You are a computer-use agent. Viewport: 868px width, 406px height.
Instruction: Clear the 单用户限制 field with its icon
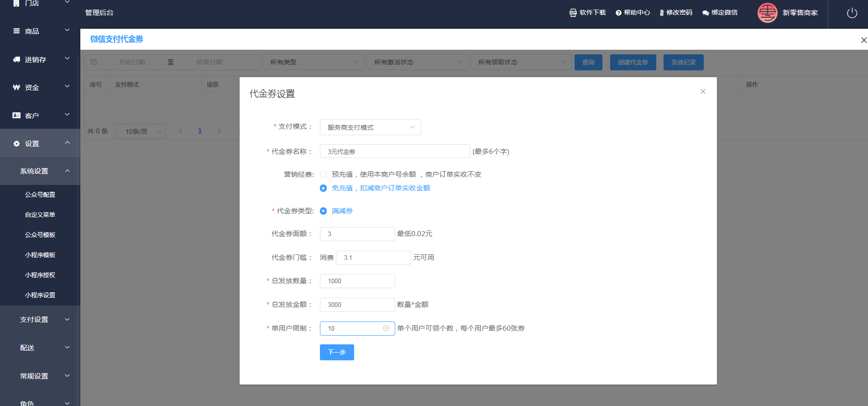[386, 328]
